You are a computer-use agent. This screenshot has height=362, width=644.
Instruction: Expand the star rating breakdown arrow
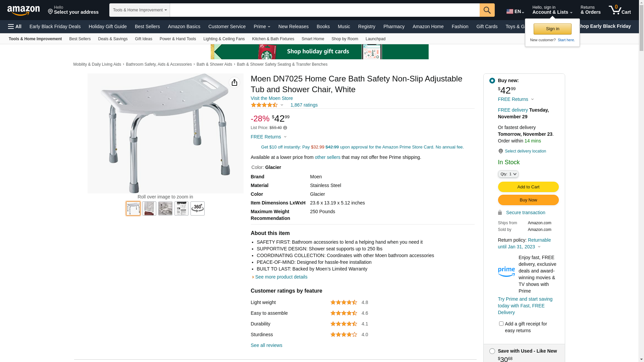coord(282,105)
